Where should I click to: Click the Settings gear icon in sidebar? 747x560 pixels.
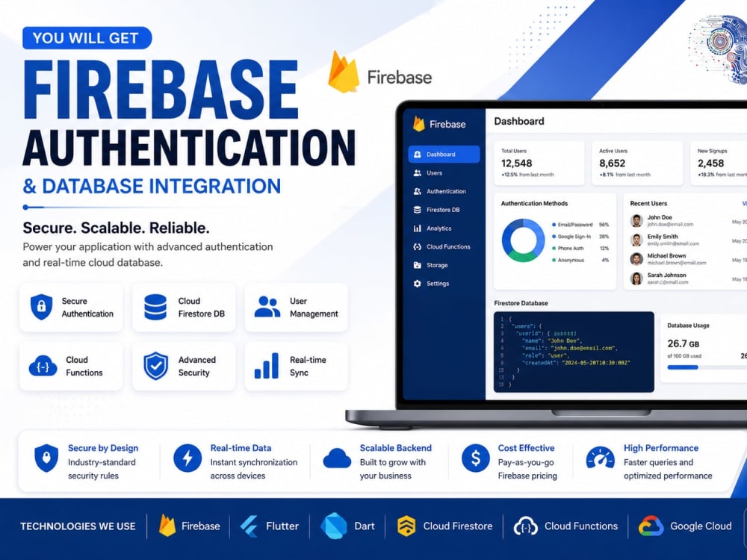click(418, 283)
